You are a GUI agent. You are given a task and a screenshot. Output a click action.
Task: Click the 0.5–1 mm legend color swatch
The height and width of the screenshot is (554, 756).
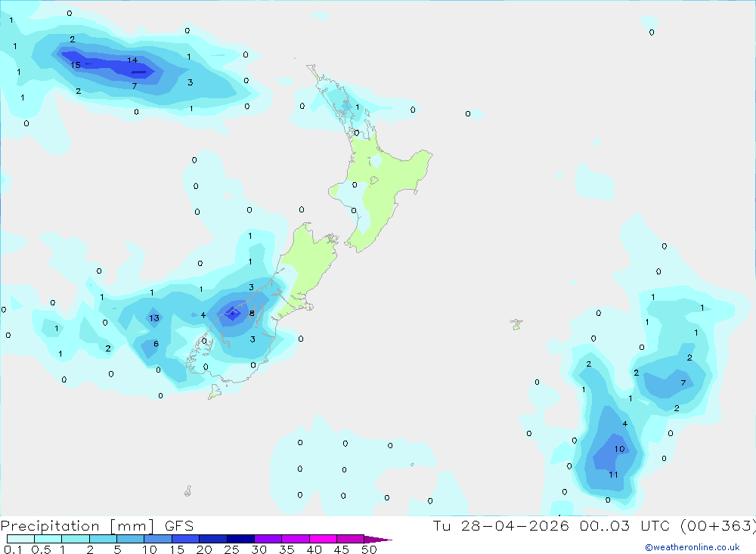pyautogui.click(x=48, y=539)
